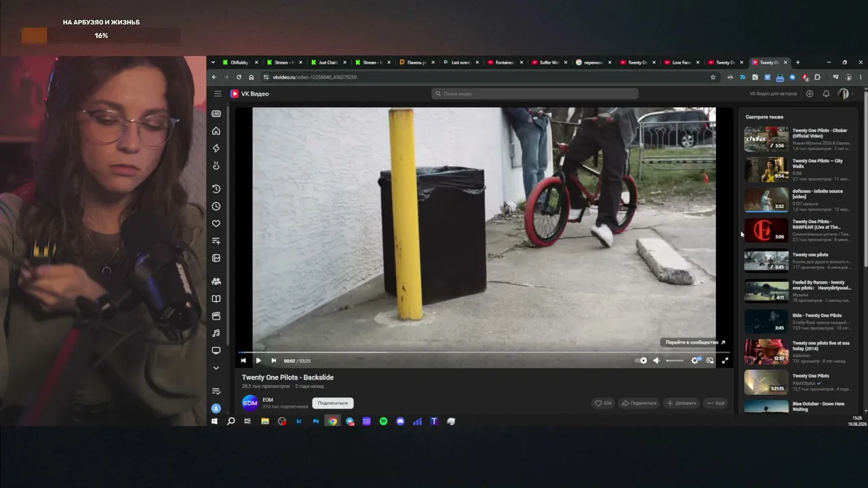The height and width of the screenshot is (488, 868).
Task: Switch to the Love Fame browser tab
Action: (x=681, y=62)
